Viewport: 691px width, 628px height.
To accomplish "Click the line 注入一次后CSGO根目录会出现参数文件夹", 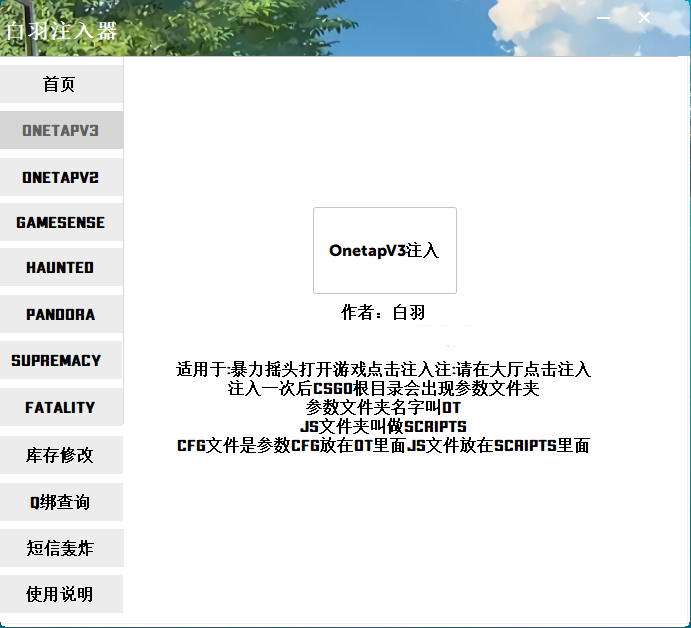I will click(383, 389).
